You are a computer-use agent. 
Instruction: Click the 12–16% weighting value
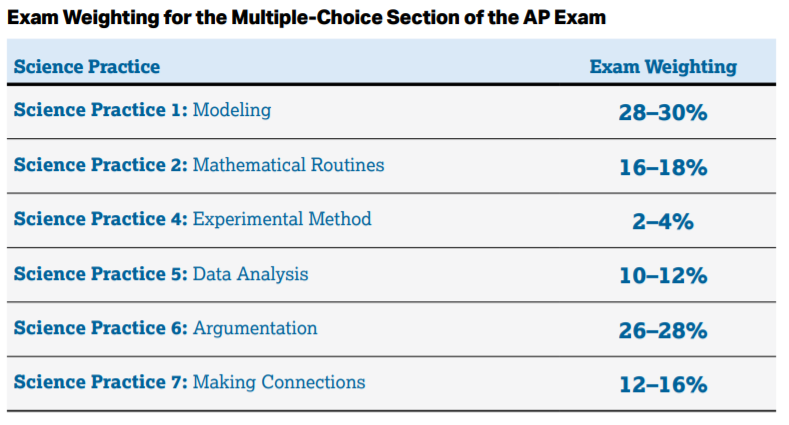coord(663,385)
